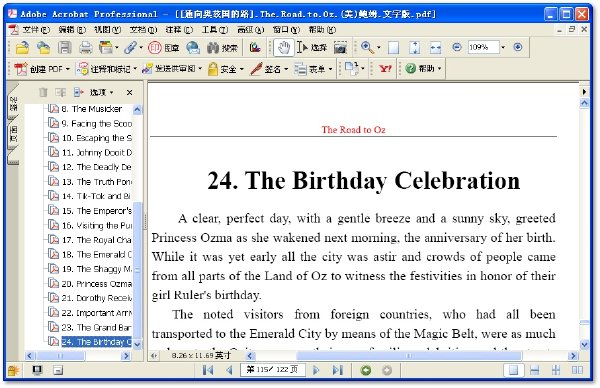Click the bookmarks panel horizontal scrollbar thumb

60,356
